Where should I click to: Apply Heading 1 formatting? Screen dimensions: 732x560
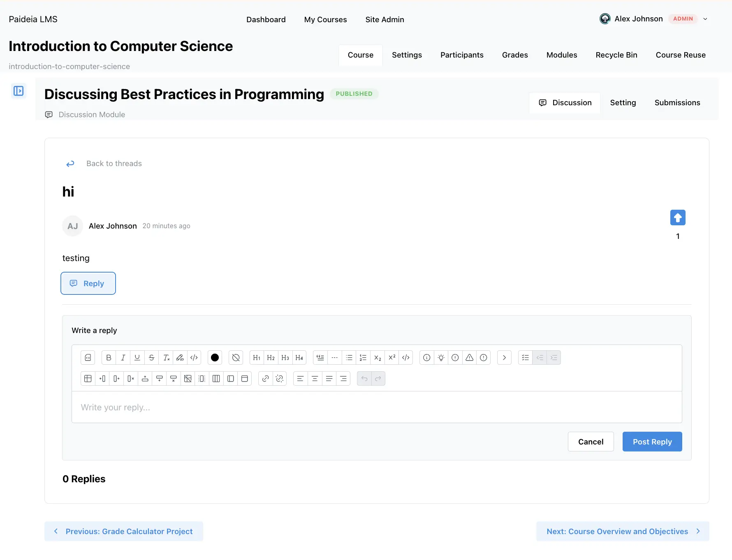pos(257,357)
